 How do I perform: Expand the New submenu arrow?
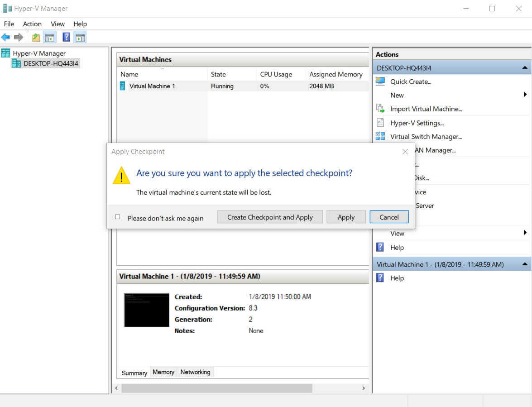(525, 95)
